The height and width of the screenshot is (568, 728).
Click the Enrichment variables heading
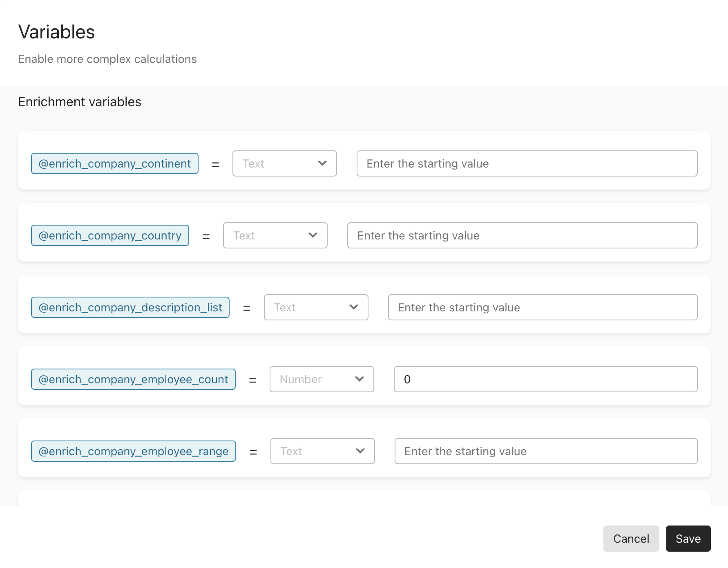pos(80,102)
